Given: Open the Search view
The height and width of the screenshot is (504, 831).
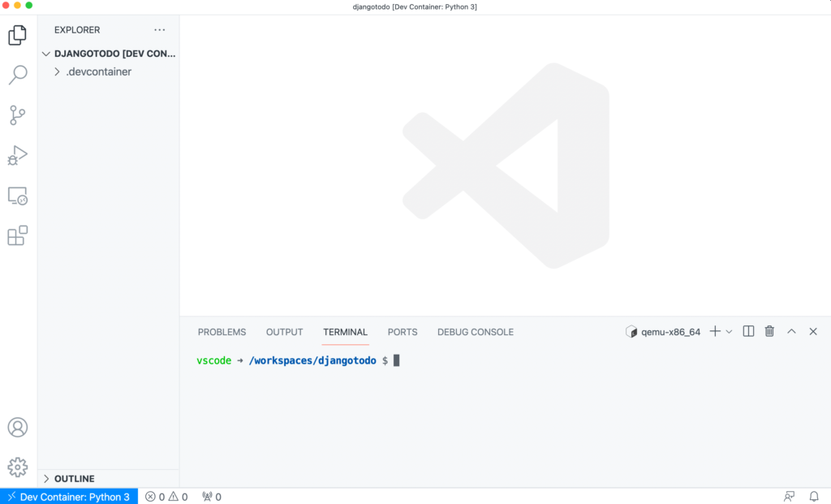Looking at the screenshot, I should pyautogui.click(x=18, y=75).
